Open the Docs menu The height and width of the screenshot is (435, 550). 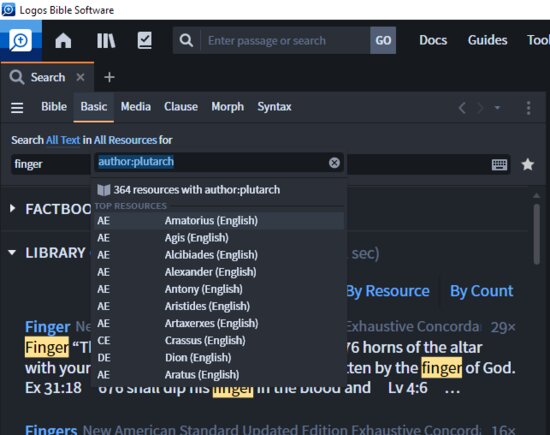(433, 40)
